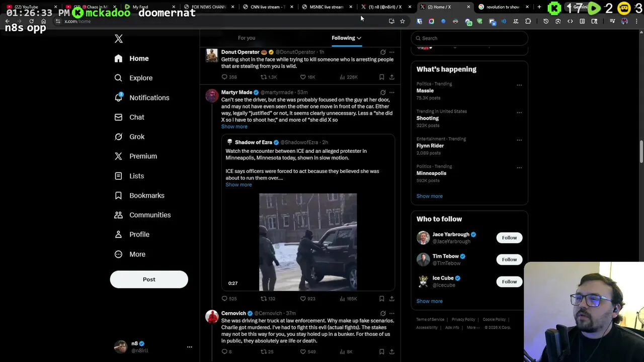This screenshot has height=362, width=644.
Task: Open the Massie trending topic
Action: 425,91
